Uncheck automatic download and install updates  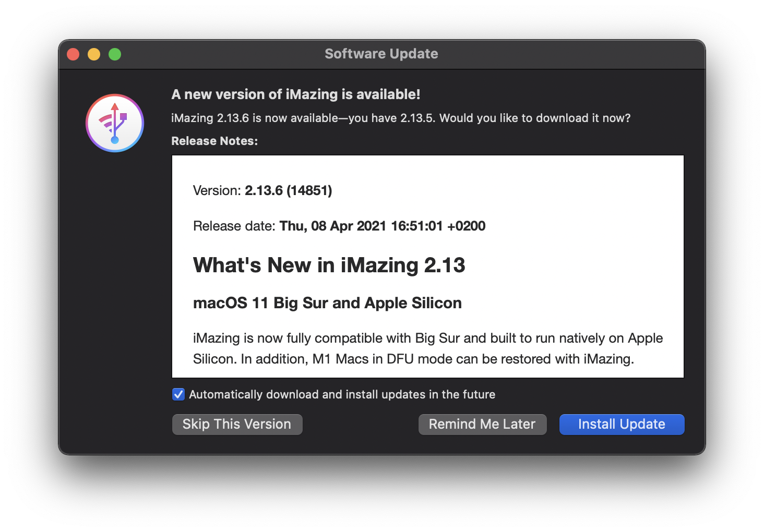(x=178, y=394)
